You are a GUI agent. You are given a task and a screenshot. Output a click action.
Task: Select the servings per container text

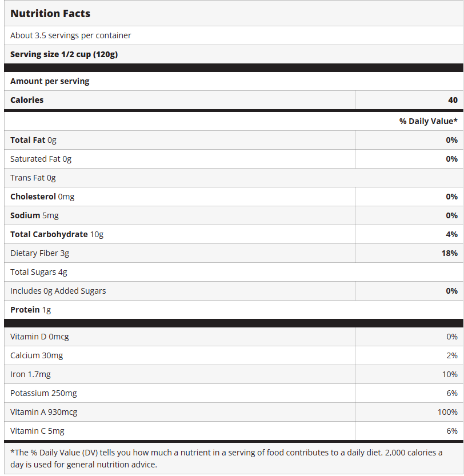click(71, 35)
